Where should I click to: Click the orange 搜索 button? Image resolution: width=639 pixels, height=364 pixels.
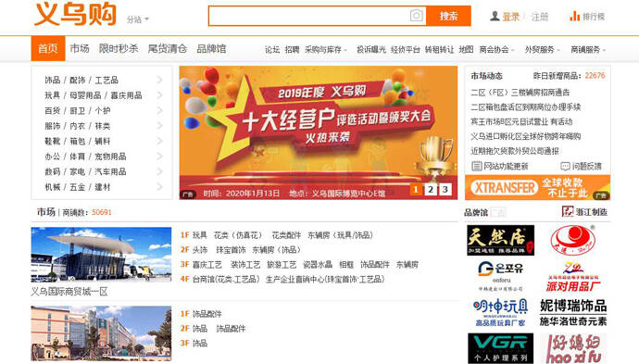448,16
